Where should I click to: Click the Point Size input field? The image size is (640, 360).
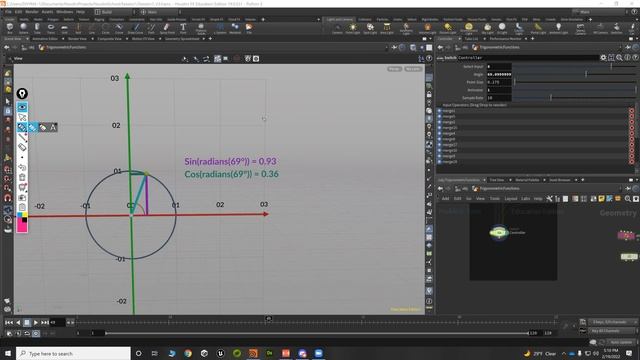[x=499, y=82]
